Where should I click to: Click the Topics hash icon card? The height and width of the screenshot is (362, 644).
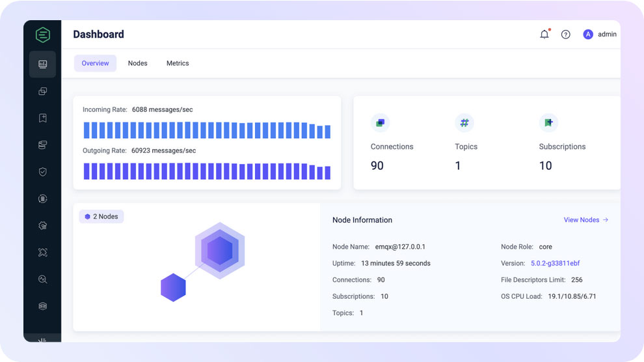[x=464, y=122]
